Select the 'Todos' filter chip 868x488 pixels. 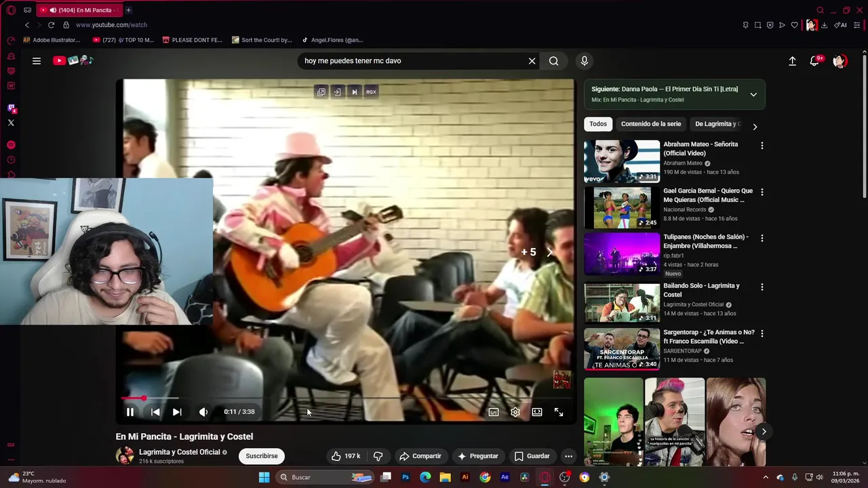598,124
